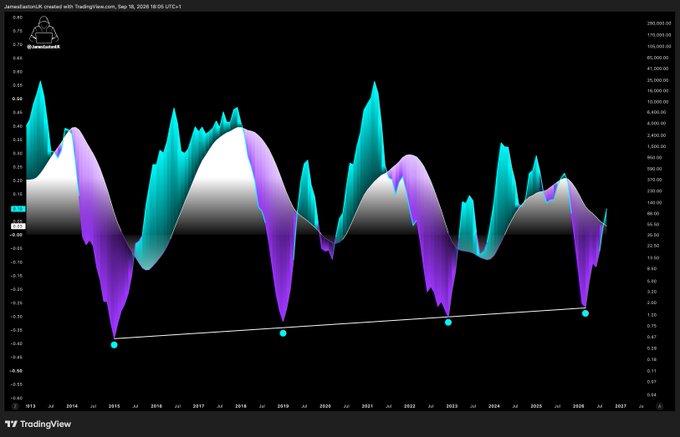Click the 25,000.00 price label on right axis
The width and height of the screenshot is (680, 437).
click(x=658, y=80)
